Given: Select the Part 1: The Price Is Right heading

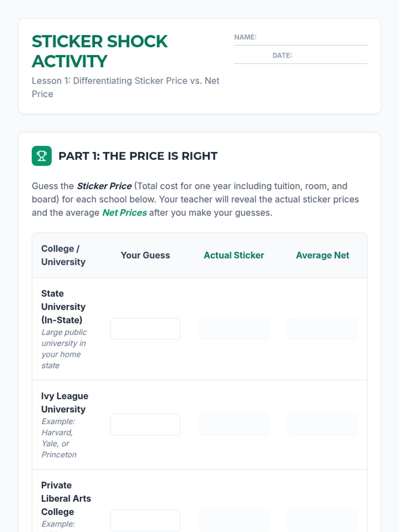Looking at the screenshot, I should tap(138, 156).
